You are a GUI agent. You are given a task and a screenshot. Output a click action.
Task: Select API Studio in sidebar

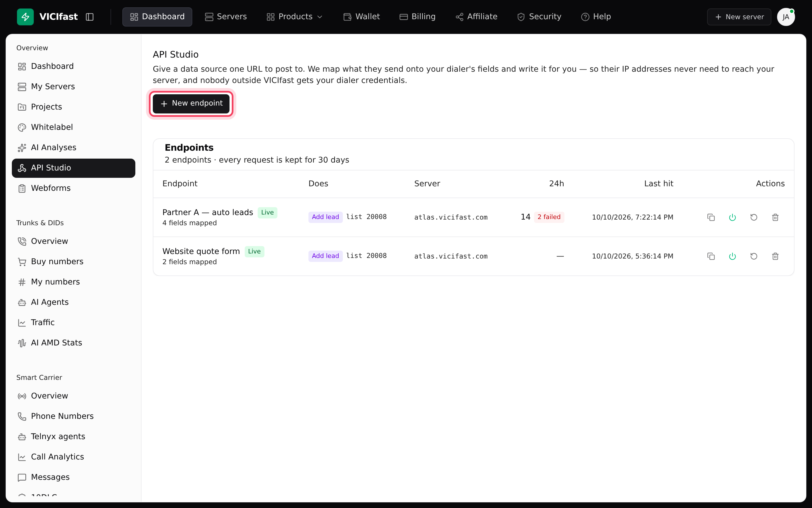click(x=74, y=168)
